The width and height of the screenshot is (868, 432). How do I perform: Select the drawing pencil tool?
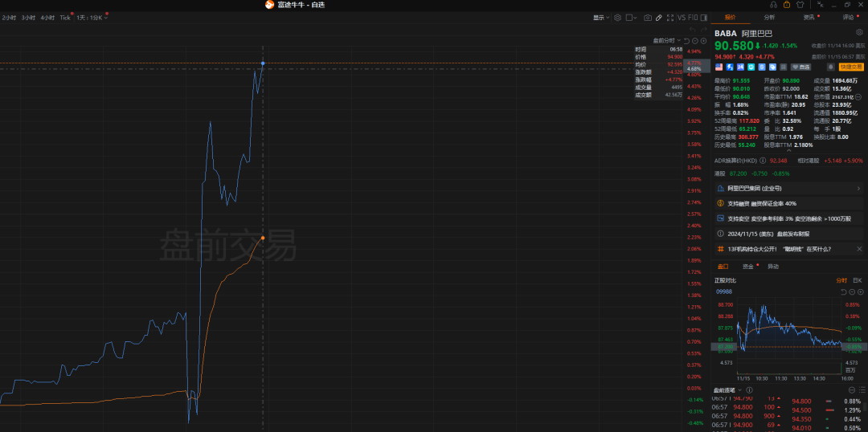tap(659, 18)
